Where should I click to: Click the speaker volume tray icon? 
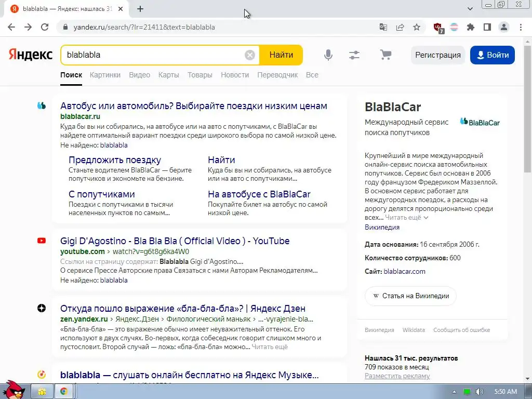tap(479, 392)
